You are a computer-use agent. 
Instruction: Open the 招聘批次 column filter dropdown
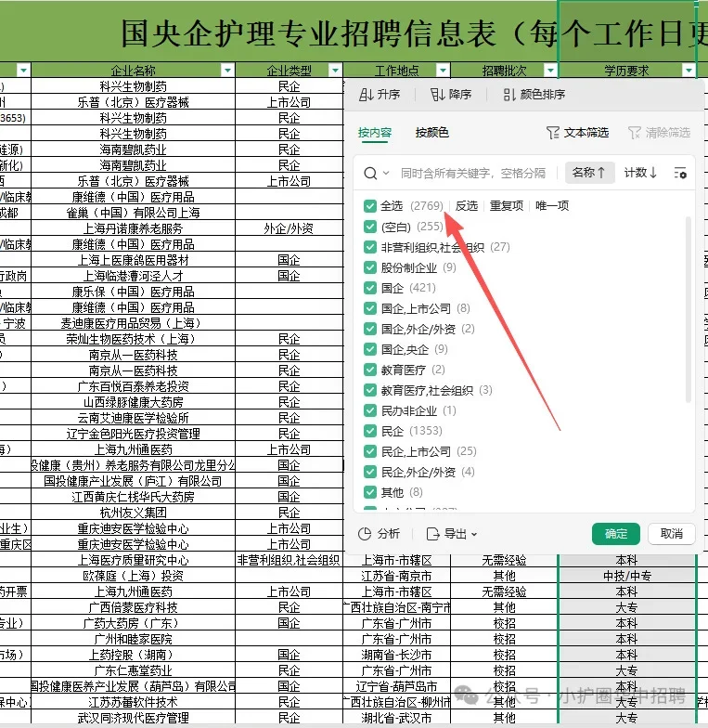click(550, 71)
